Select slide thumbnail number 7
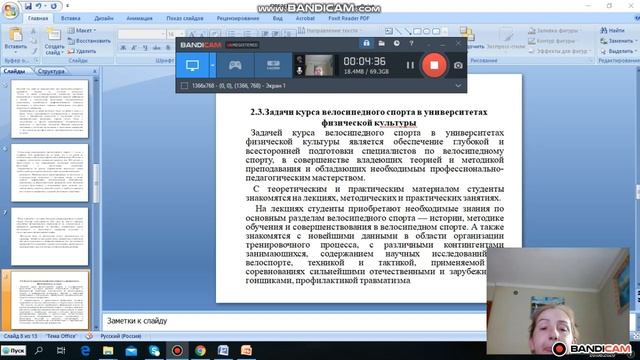The width and height of the screenshot is (640, 360). [49, 236]
